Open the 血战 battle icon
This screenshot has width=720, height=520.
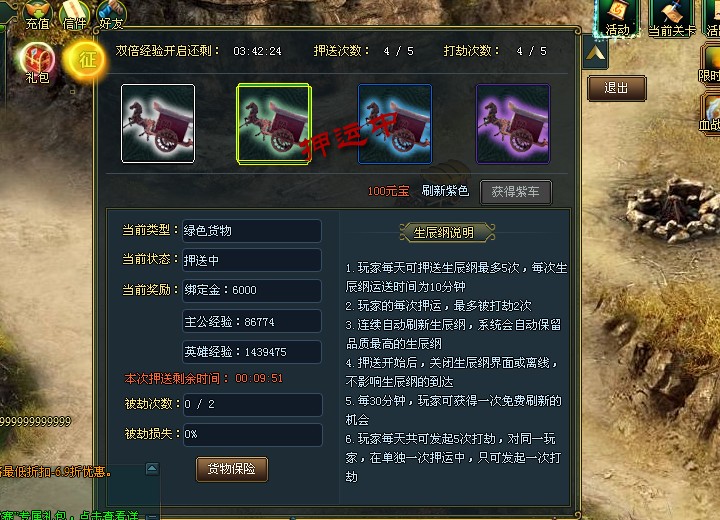click(710, 114)
